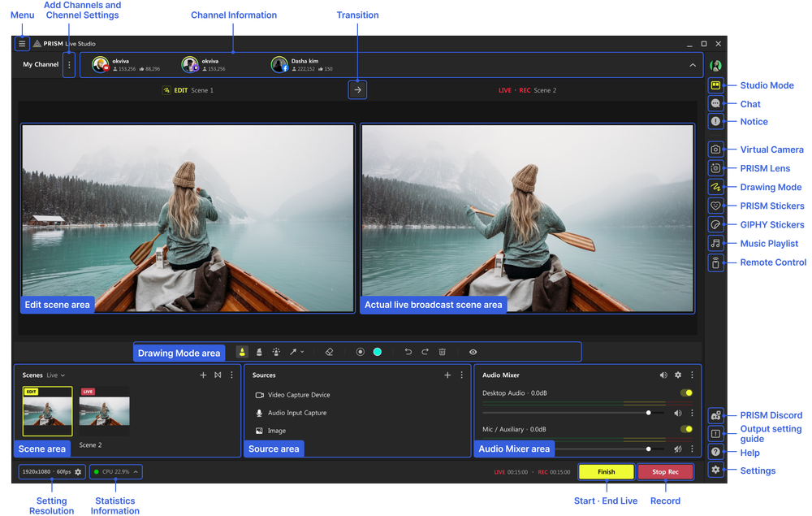Open the Chat panel
Image resolution: width=812 pixels, height=516 pixels.
(715, 103)
